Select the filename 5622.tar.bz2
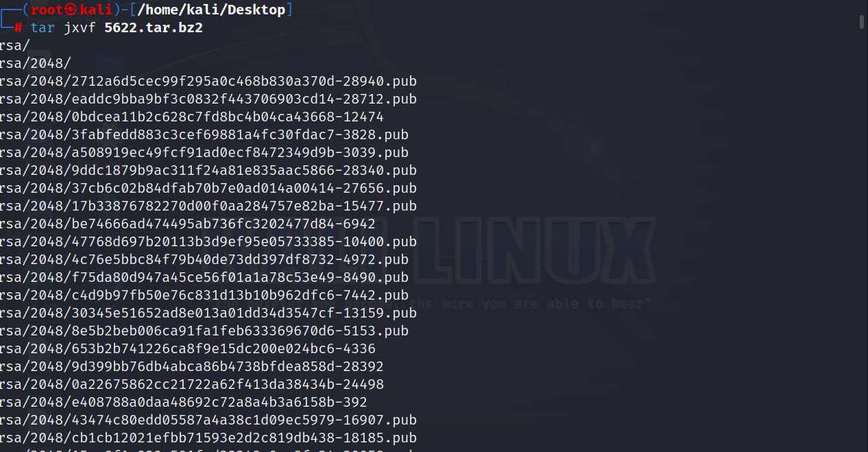 154,27
